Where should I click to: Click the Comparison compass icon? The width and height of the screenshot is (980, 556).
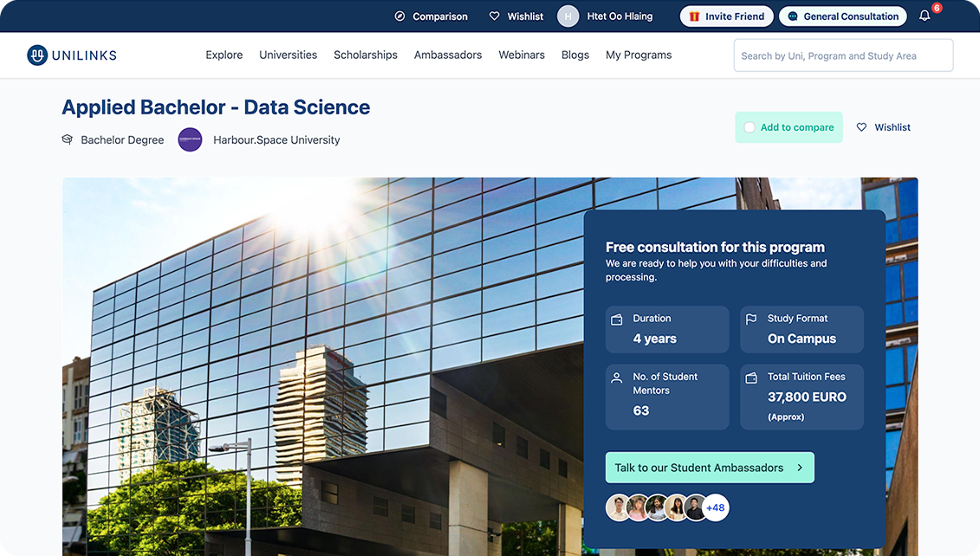tap(400, 16)
